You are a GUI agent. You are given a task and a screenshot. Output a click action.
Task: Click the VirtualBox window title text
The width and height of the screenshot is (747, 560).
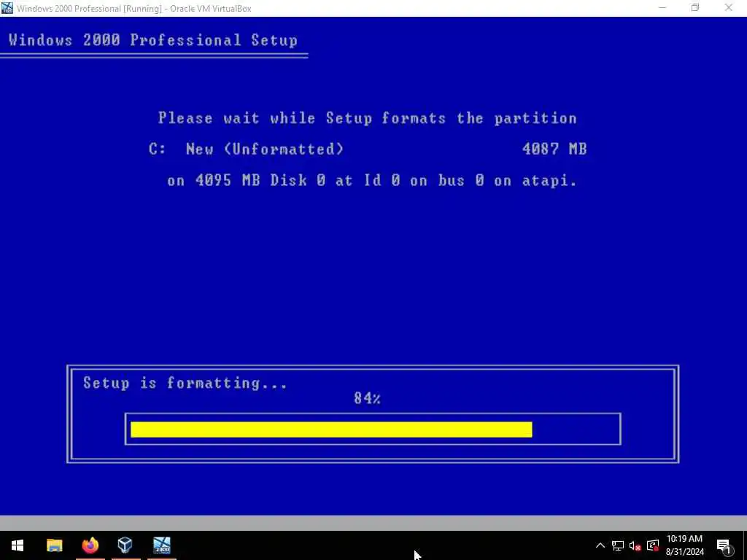pos(134,9)
